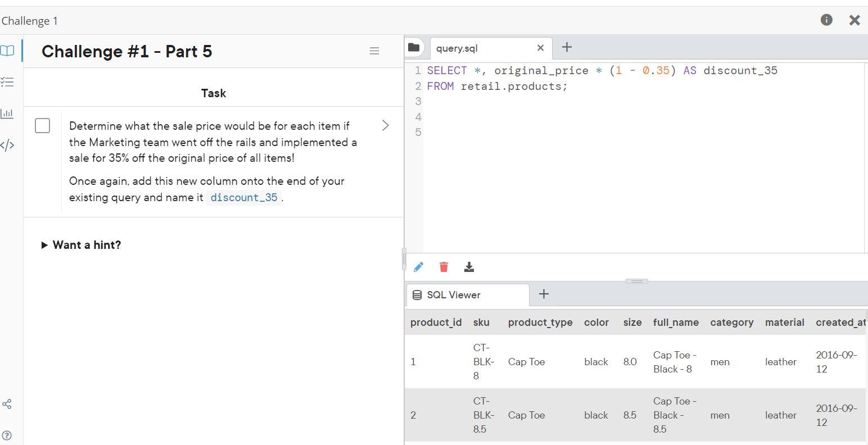Viewport: 868px width, 445px height.
Task: Open the info icon at top right
Action: (x=826, y=20)
